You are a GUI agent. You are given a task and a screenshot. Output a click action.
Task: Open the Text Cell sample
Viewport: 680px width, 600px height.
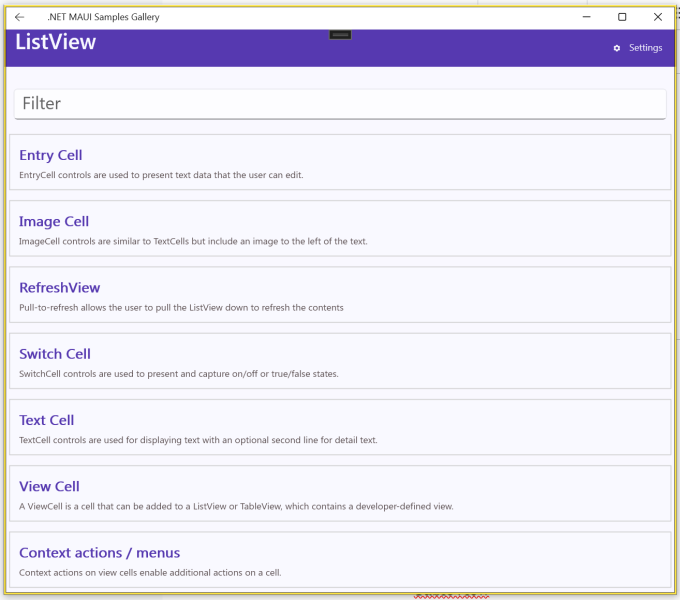click(x=340, y=427)
